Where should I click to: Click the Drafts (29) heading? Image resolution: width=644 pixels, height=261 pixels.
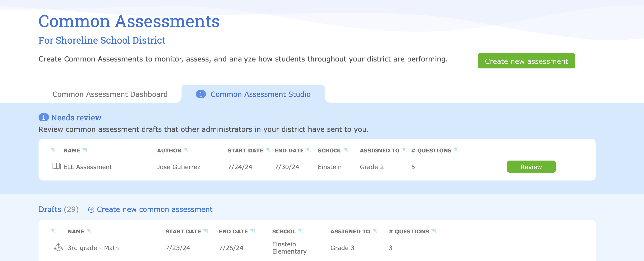(50, 209)
